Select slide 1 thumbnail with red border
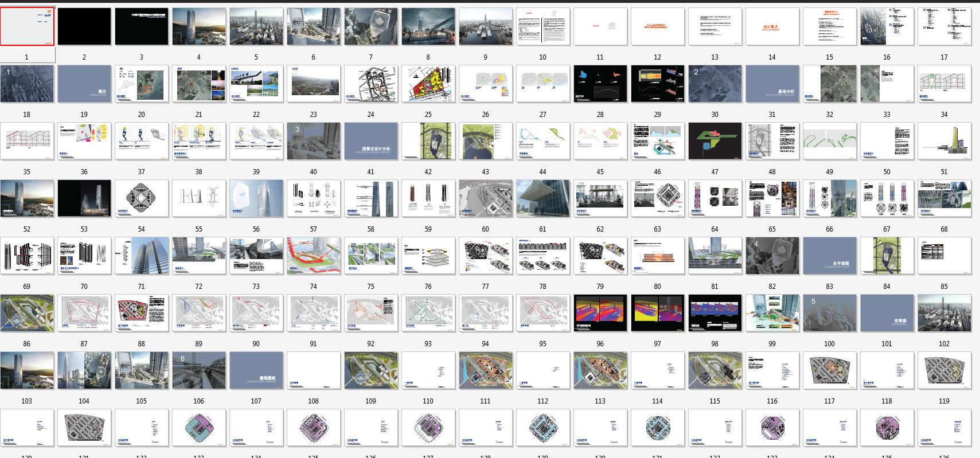The height and width of the screenshot is (458, 980). pos(27,26)
